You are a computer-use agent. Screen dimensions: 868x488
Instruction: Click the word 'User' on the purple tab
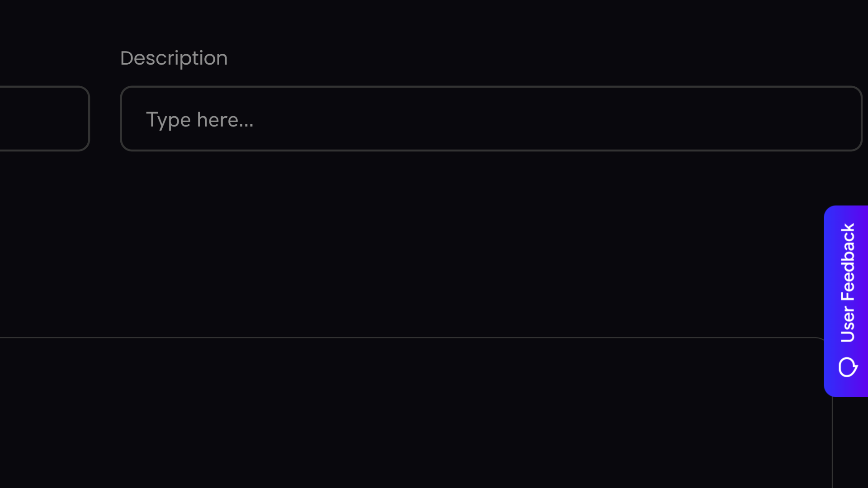pos(848,324)
